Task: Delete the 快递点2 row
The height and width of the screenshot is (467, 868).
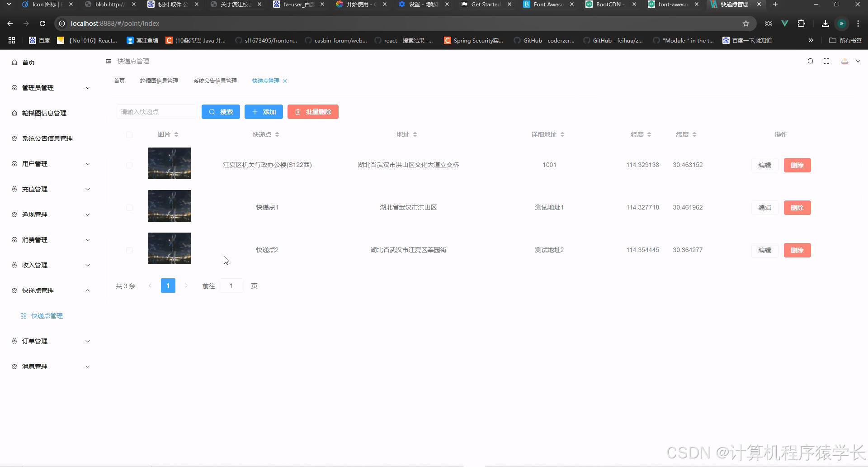Action: 797,250
